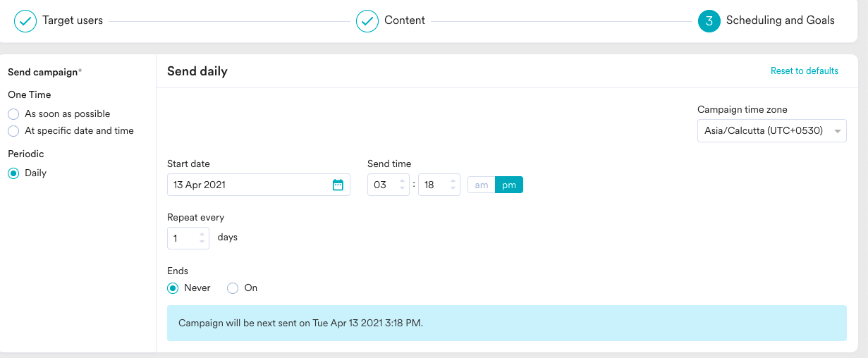Decrease the send minutes with down arrow
Image resolution: width=868 pixels, height=358 pixels.
click(453, 188)
